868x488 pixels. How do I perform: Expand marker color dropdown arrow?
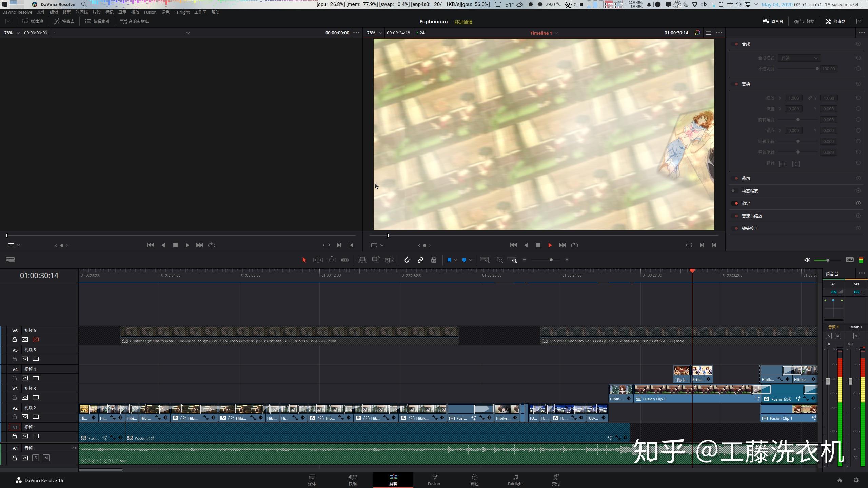pos(471,260)
